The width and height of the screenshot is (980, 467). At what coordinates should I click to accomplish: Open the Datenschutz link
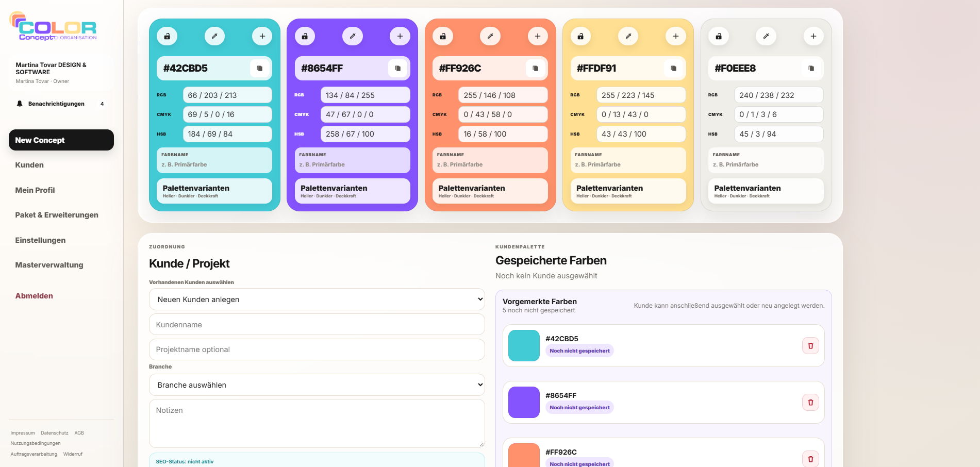point(55,433)
